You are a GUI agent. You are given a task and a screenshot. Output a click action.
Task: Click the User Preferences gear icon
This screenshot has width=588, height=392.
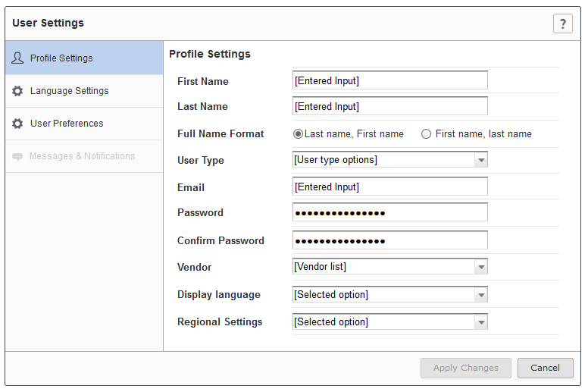point(17,124)
